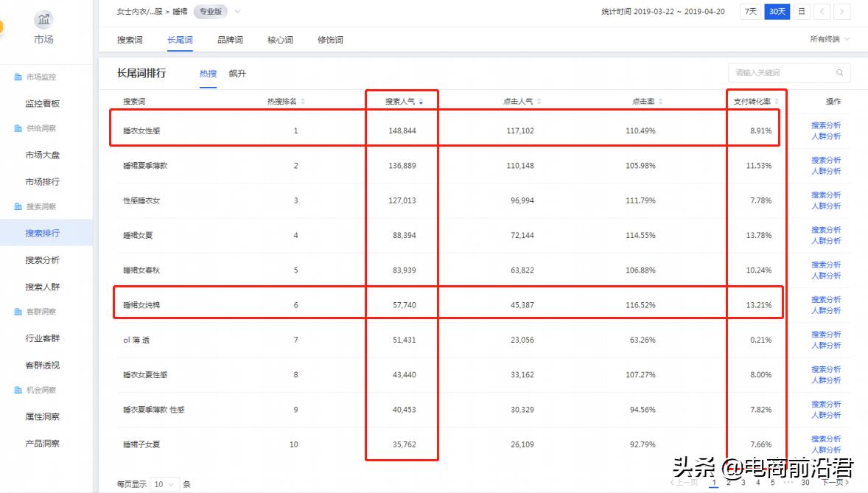The image size is (868, 493).
Task: Switch to the 飙升 tab in 长尾词排行
Action: (237, 73)
